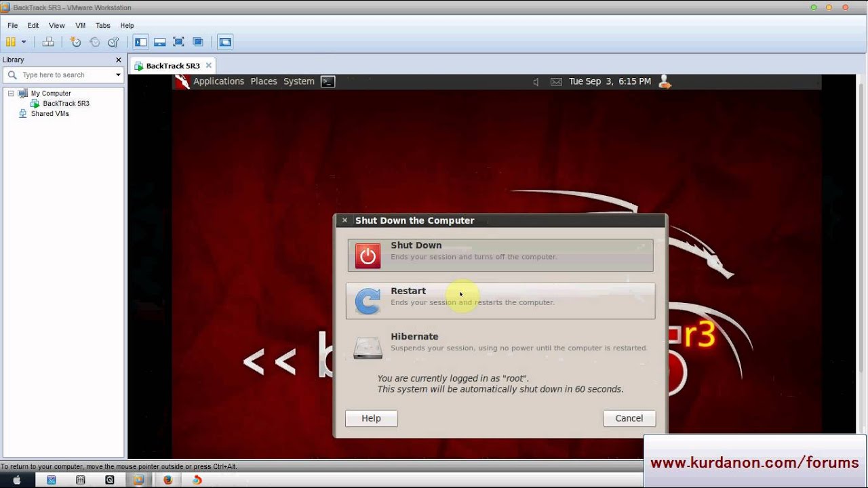868x488 pixels.
Task: Open the Help menu in VMware
Action: (127, 26)
